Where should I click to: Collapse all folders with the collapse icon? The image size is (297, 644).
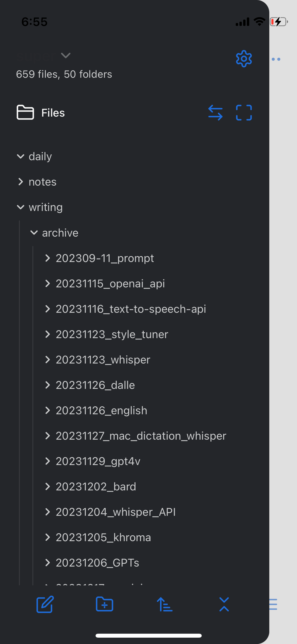pyautogui.click(x=224, y=604)
